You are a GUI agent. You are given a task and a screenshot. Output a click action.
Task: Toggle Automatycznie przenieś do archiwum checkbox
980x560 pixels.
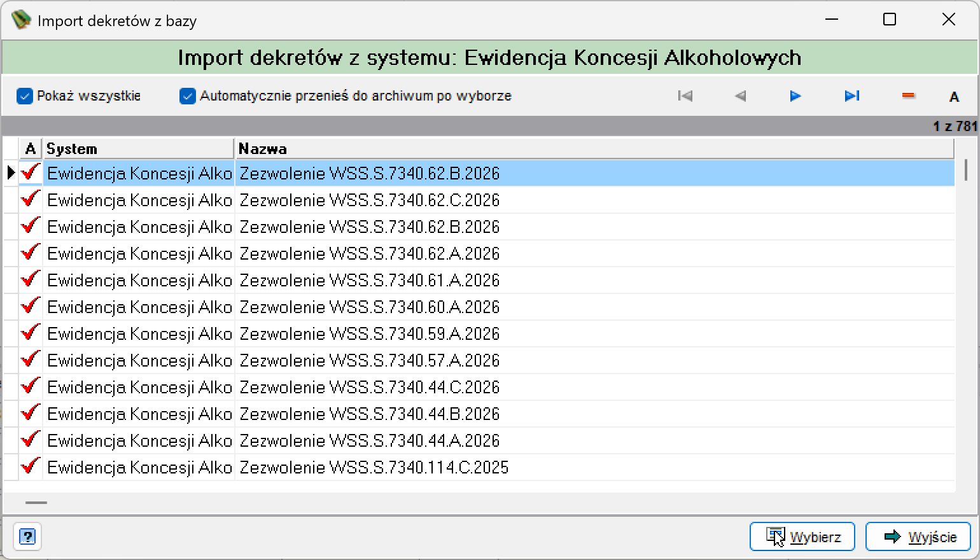188,96
